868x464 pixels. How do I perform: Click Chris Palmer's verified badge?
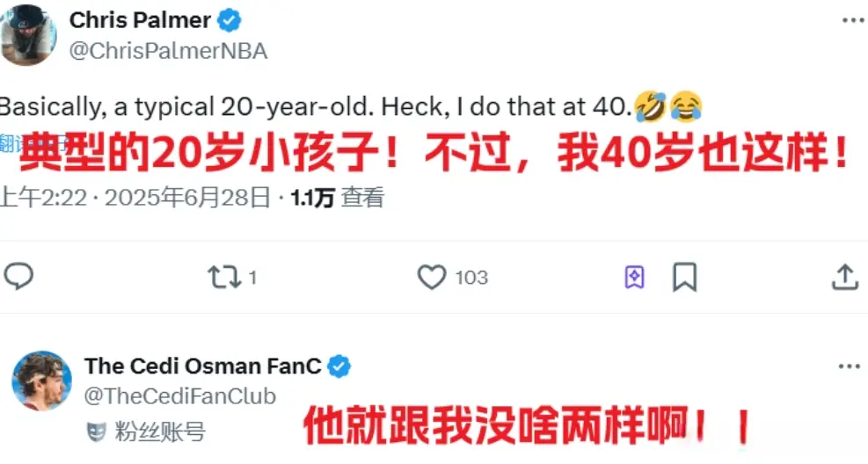pos(230,20)
